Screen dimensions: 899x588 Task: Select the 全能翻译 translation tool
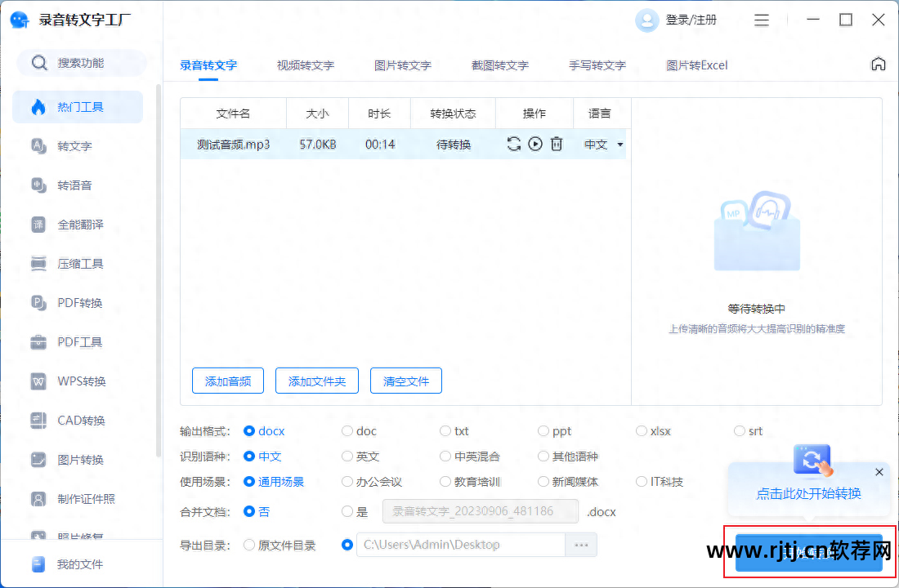tap(69, 225)
